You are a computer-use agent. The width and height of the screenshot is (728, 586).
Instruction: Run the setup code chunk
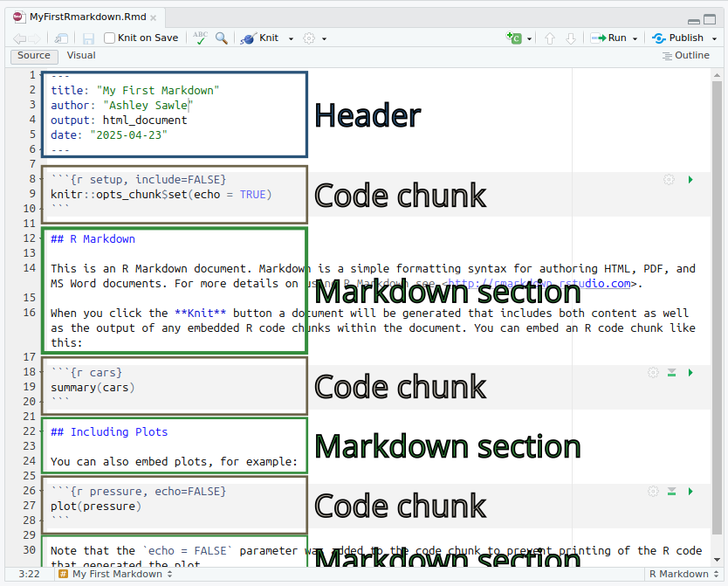(x=690, y=179)
